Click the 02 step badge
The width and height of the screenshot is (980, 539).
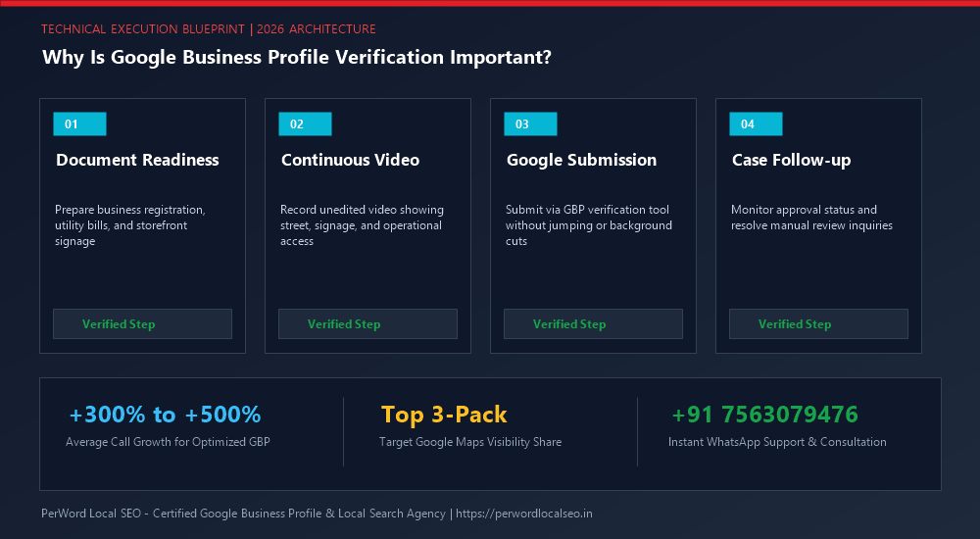[305, 123]
